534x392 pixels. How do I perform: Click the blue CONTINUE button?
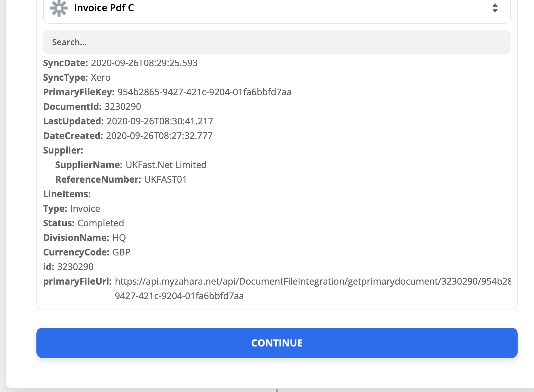pyautogui.click(x=277, y=343)
